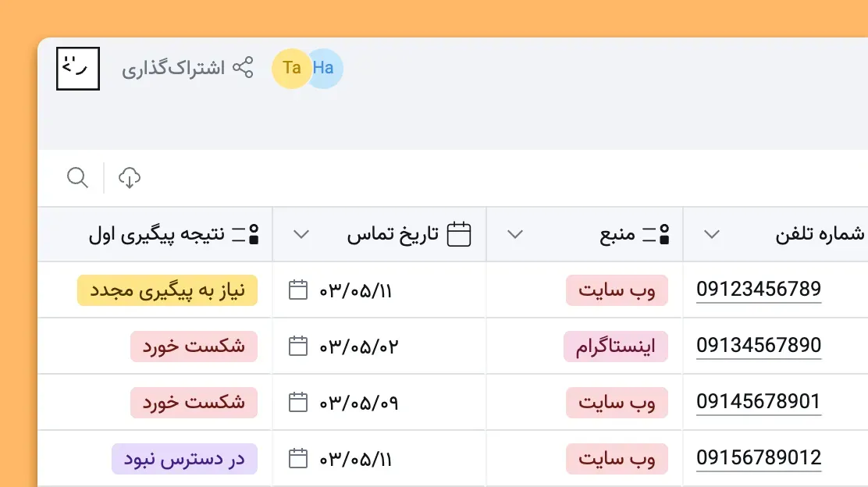Image resolution: width=868 pixels, height=487 pixels.
Task: Click the calendar icon beside date 03/05/02
Action: [297, 346]
